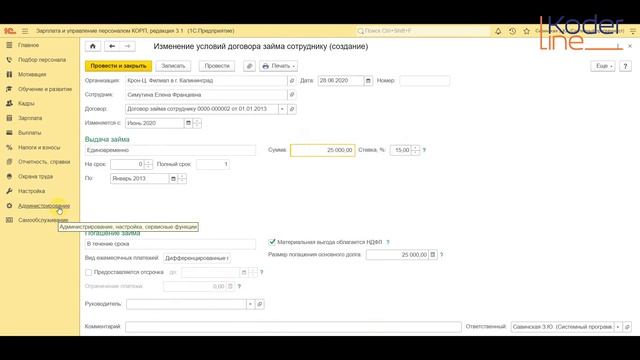Open Кадры section in sidebar
Viewport: 640px width, 360px height.
(x=26, y=104)
